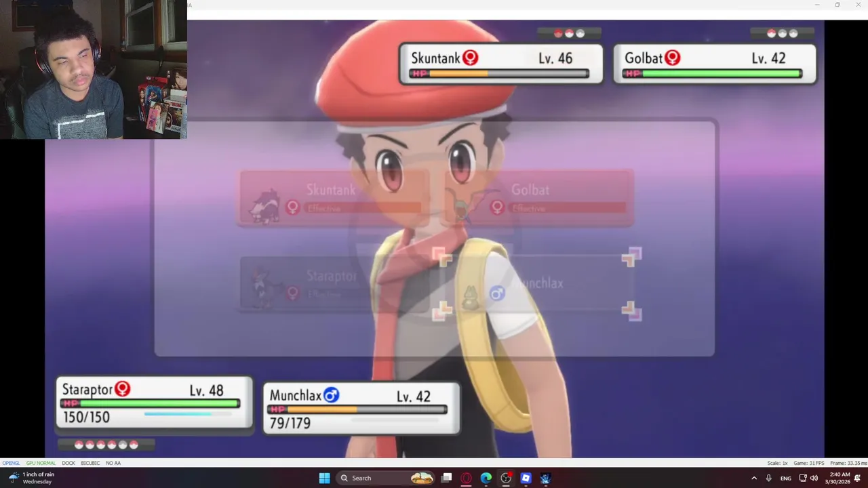Click the Skuntank sprite in the target menu
868x488 pixels.
point(264,206)
